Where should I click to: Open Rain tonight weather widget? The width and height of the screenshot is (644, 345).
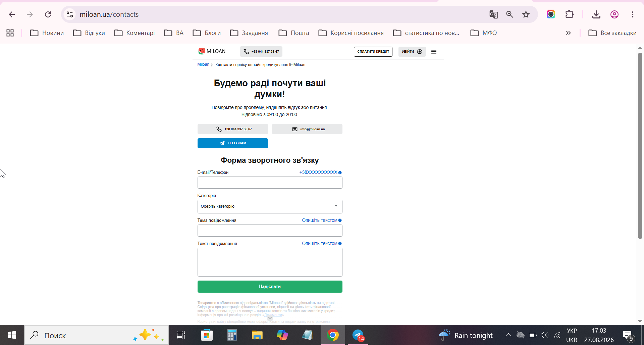(466, 335)
